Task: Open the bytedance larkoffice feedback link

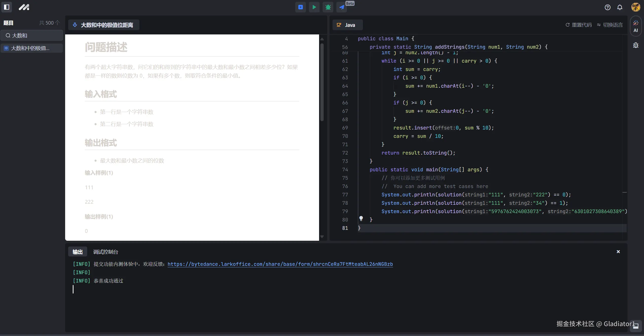Action: click(280, 264)
